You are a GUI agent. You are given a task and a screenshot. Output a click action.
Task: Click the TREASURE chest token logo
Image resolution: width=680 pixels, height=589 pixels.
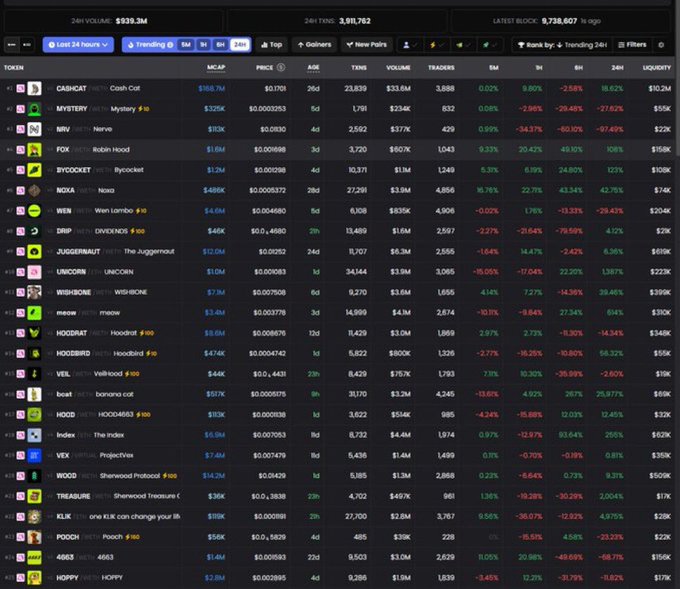34,496
